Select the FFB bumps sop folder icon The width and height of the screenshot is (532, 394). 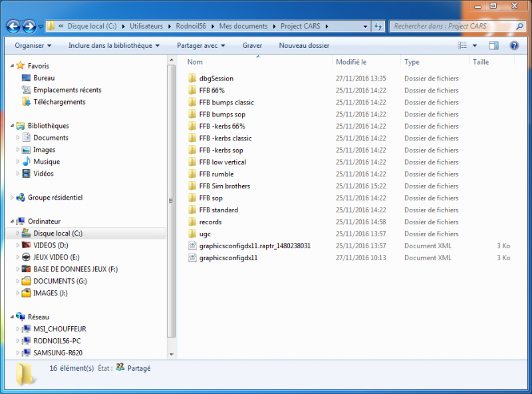192,114
